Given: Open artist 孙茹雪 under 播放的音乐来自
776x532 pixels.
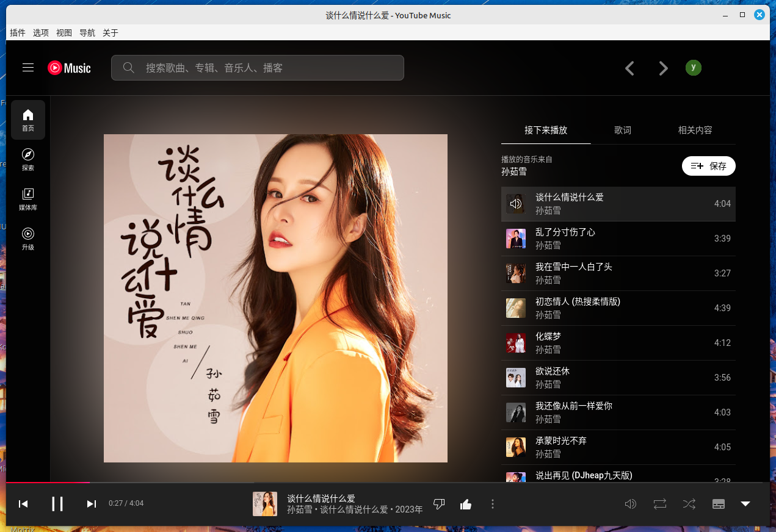Looking at the screenshot, I should [514, 172].
